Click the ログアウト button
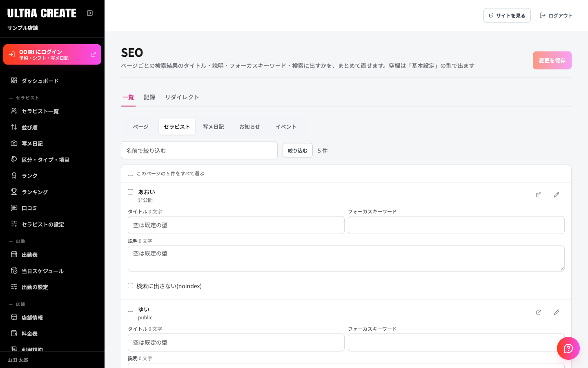This screenshot has height=368, width=588. click(556, 16)
